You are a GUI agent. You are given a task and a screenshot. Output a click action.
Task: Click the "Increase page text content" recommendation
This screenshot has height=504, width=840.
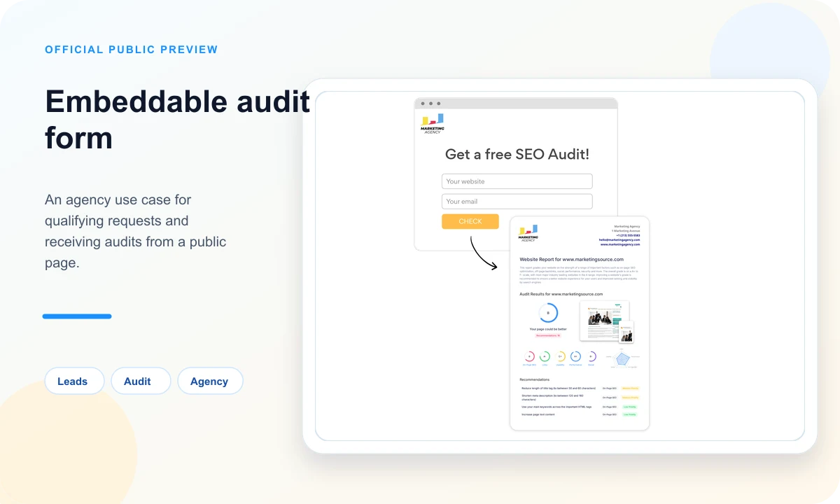pyautogui.click(x=538, y=414)
